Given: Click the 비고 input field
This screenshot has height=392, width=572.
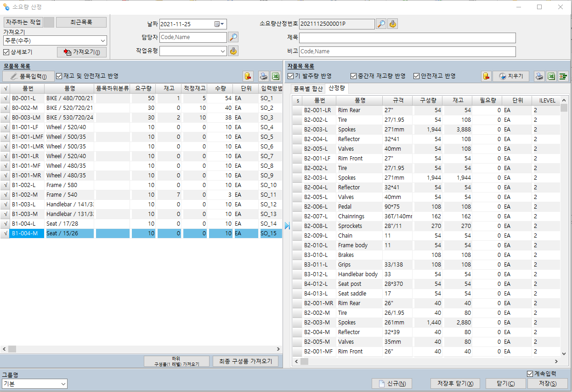Looking at the screenshot, I should 407,51.
